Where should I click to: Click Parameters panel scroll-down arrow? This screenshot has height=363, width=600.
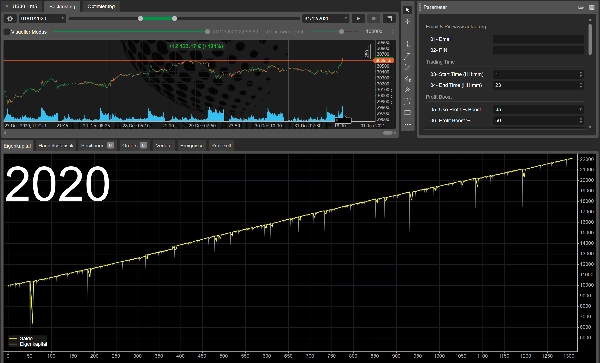[x=590, y=127]
